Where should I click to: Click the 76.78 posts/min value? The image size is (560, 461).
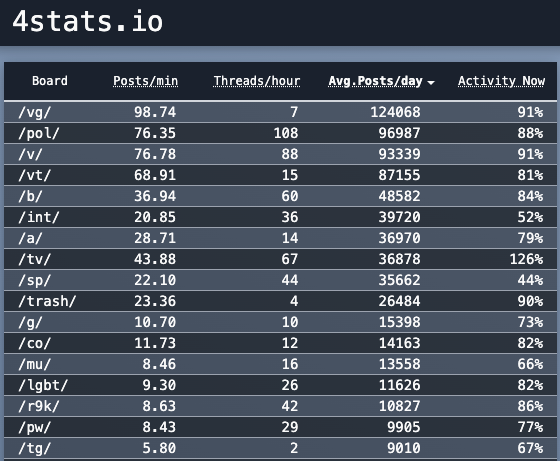(155, 154)
